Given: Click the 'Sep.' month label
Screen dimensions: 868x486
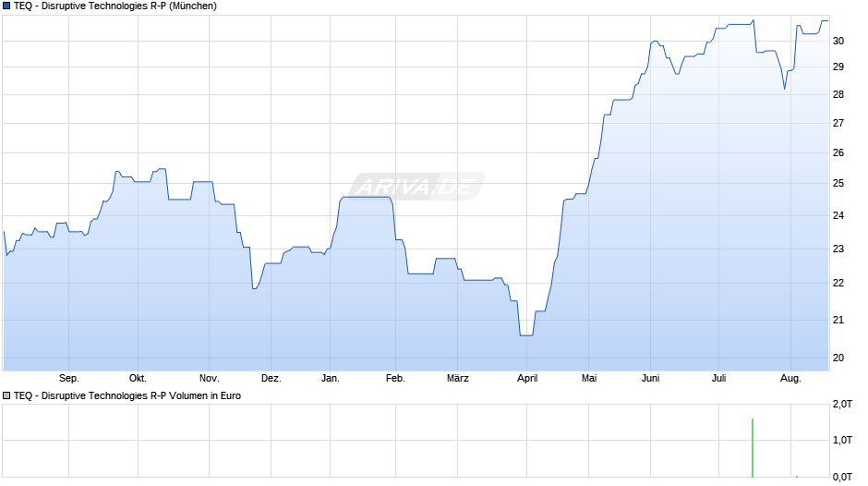Looking at the screenshot, I should 69,379.
